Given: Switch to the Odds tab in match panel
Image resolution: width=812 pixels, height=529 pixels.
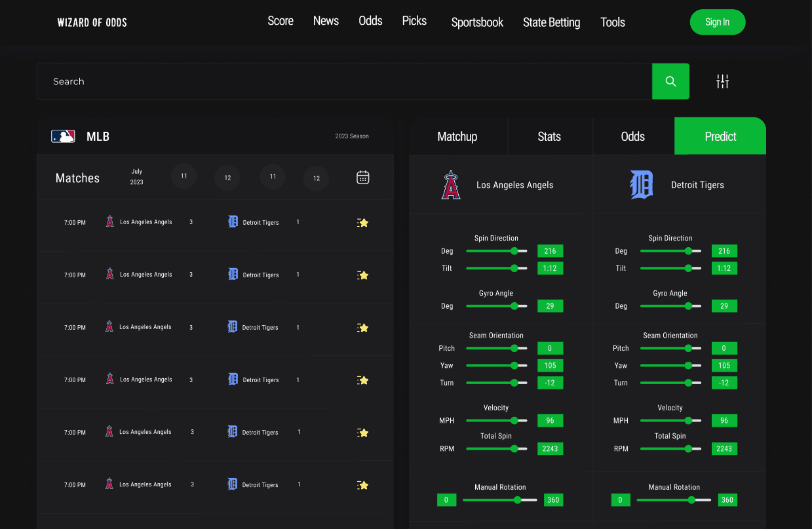Looking at the screenshot, I should (633, 136).
